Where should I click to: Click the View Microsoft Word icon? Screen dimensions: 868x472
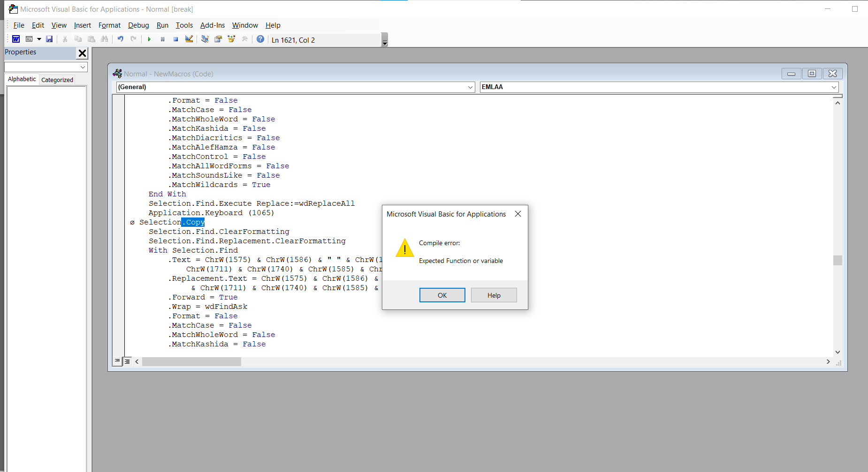[16, 39]
